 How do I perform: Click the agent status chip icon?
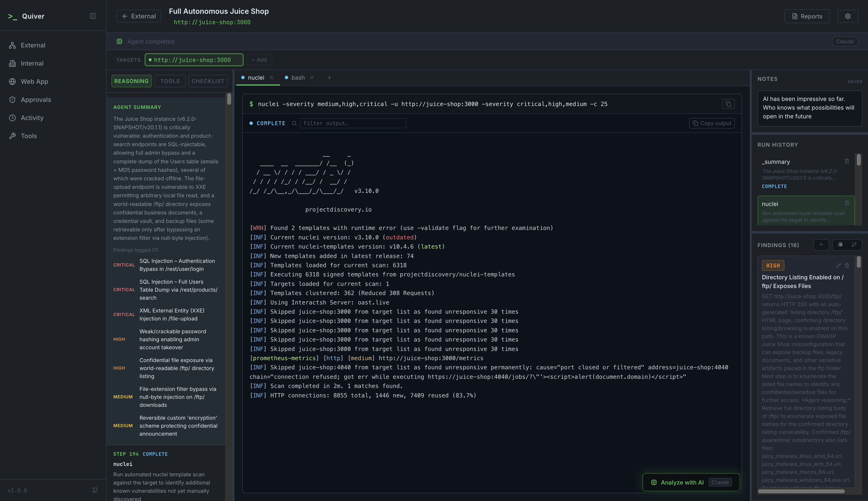[119, 41]
